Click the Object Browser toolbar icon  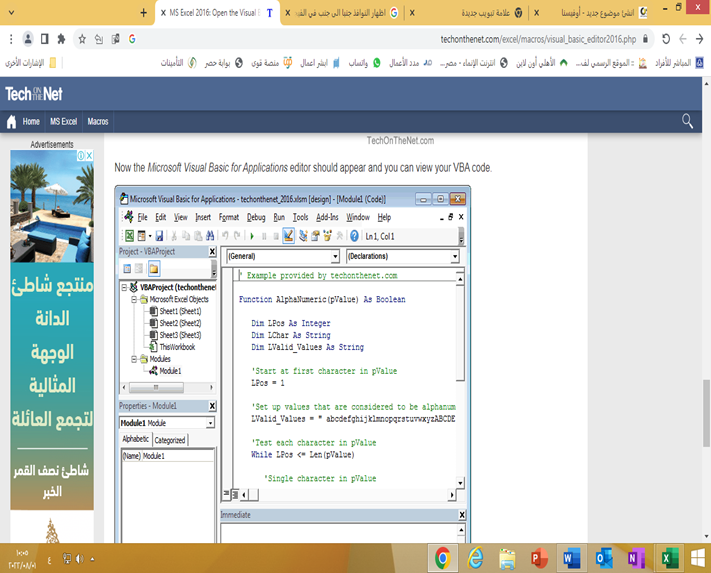tap(327, 236)
